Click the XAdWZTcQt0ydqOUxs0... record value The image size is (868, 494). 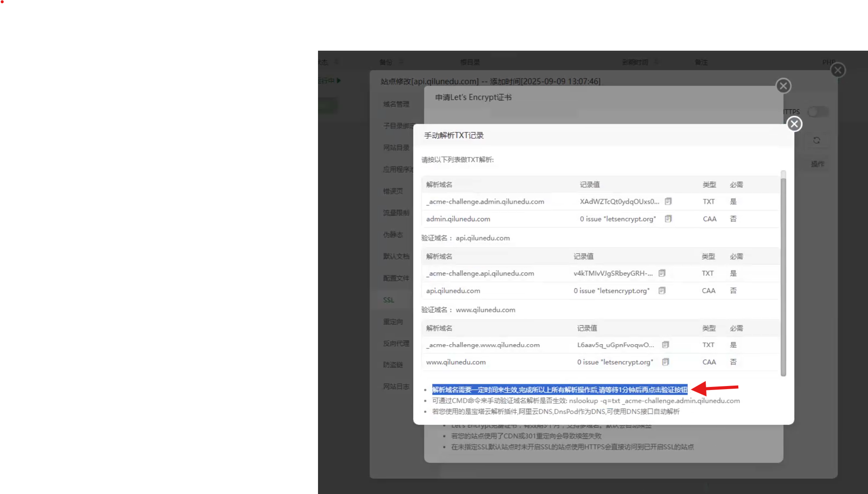click(x=619, y=201)
